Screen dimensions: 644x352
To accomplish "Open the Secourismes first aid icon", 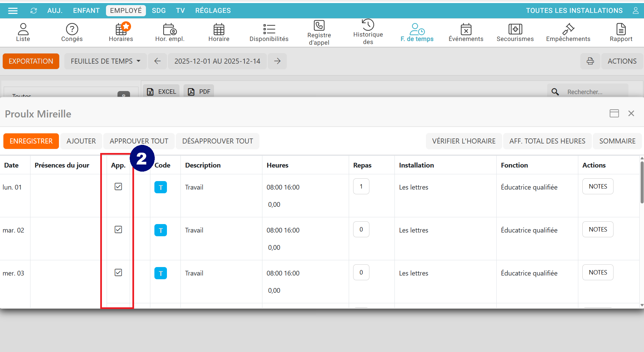I will (515, 29).
